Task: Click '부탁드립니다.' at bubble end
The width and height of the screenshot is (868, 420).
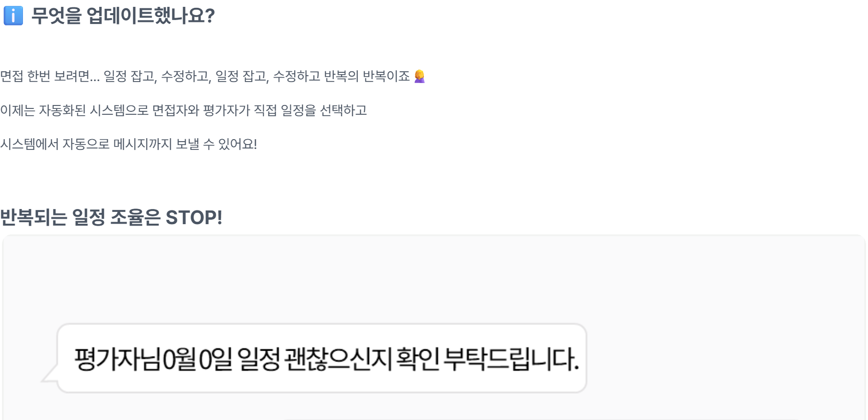Action: pos(512,359)
